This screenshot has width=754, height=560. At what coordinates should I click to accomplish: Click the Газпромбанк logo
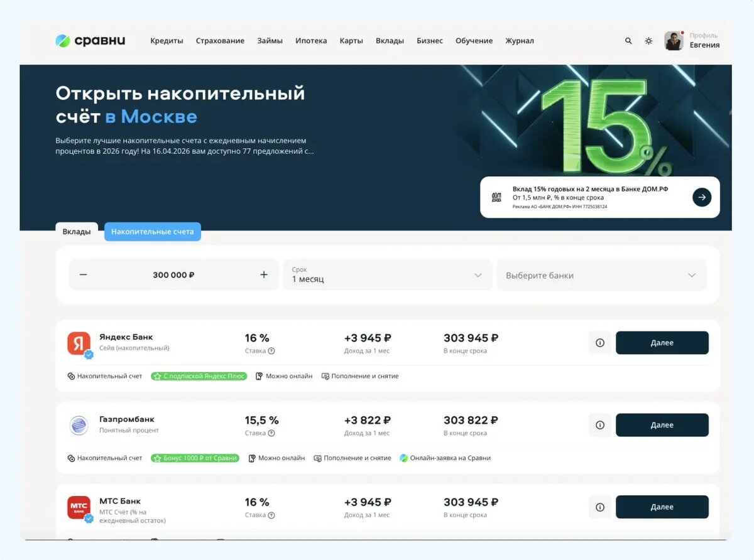(x=79, y=425)
